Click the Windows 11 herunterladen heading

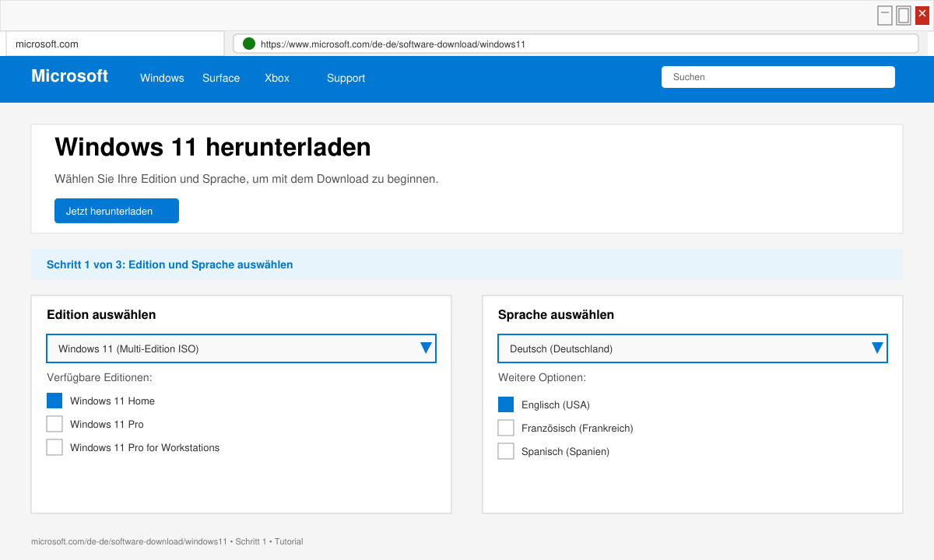coord(212,147)
